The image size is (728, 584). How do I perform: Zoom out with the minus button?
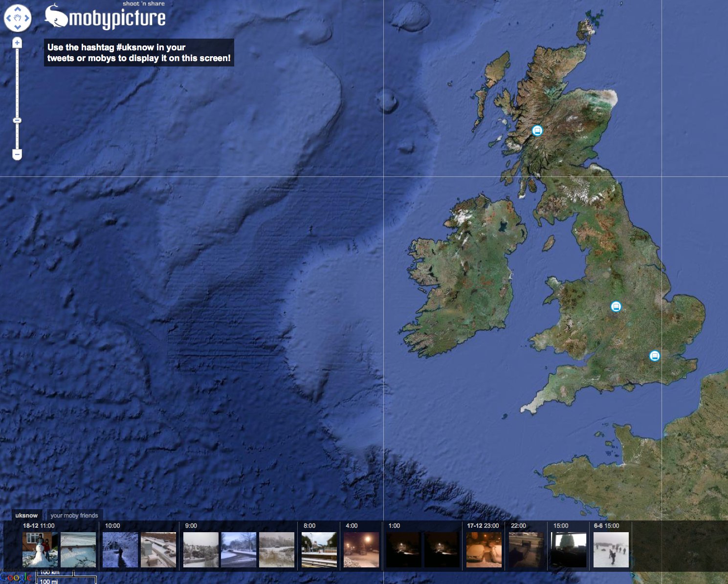[x=17, y=155]
